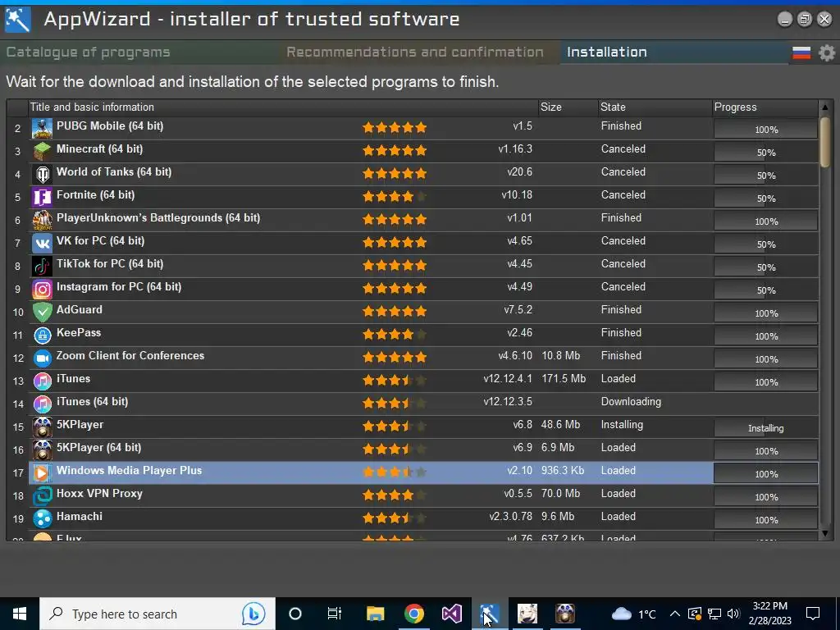This screenshot has height=630, width=840.
Task: Select the Installation tab
Action: [607, 52]
